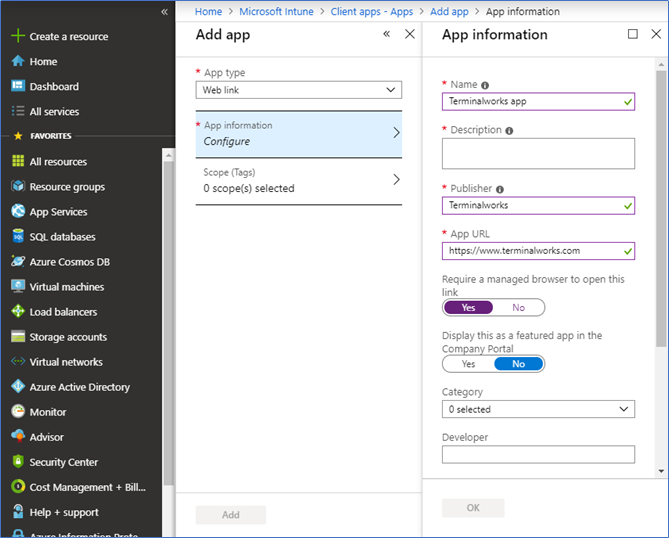Maximize the App information blade
This screenshot has width=669, height=538.
[x=633, y=34]
